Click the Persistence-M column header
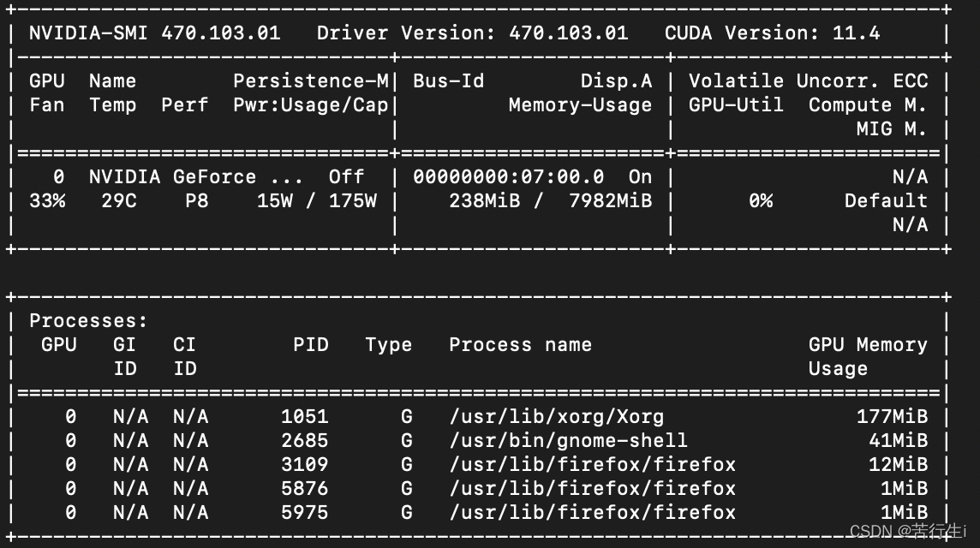The height and width of the screenshot is (548, 980). tap(311, 80)
